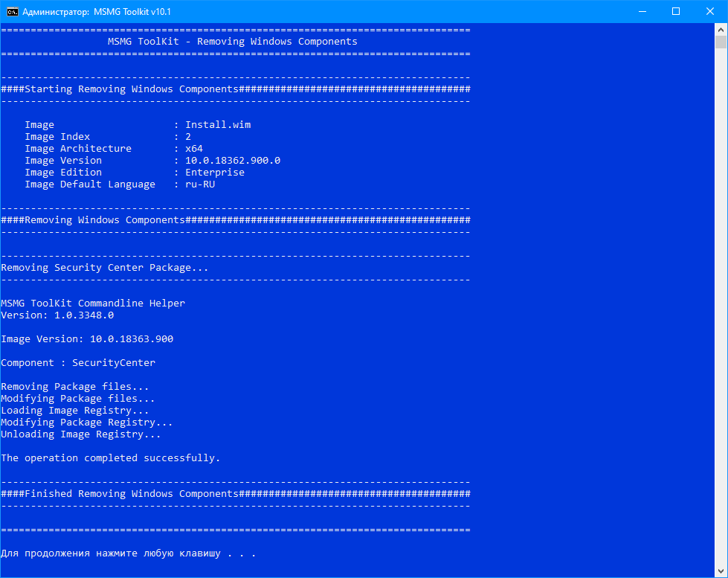
Task: Click the 'Image Edition' label
Action: click(63, 173)
